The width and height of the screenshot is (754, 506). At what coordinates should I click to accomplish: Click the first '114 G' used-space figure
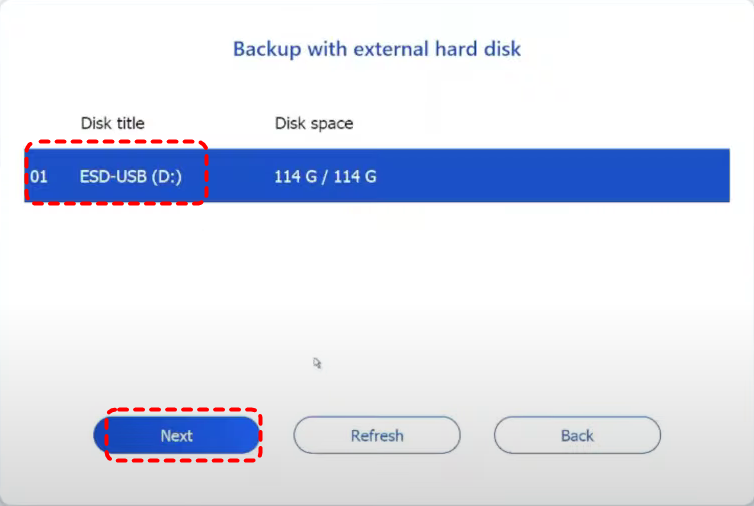click(x=296, y=177)
